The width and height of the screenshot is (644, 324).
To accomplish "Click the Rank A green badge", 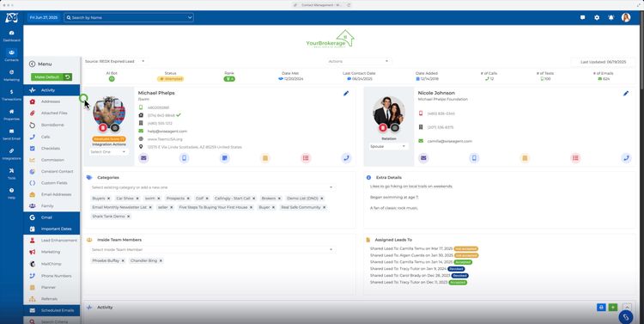I will tap(229, 79).
